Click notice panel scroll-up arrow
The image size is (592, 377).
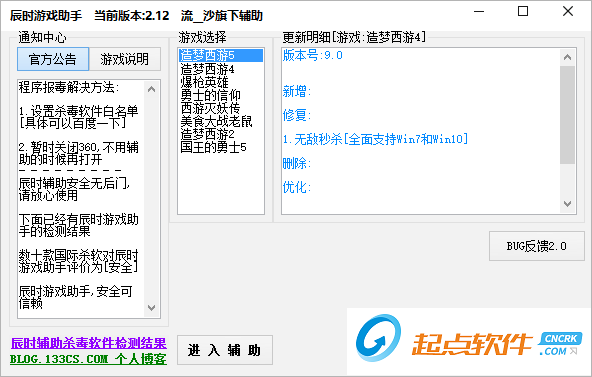click(151, 89)
